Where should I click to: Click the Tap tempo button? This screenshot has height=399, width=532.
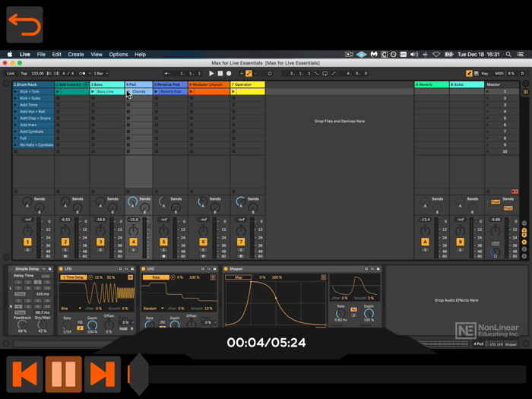24,73
